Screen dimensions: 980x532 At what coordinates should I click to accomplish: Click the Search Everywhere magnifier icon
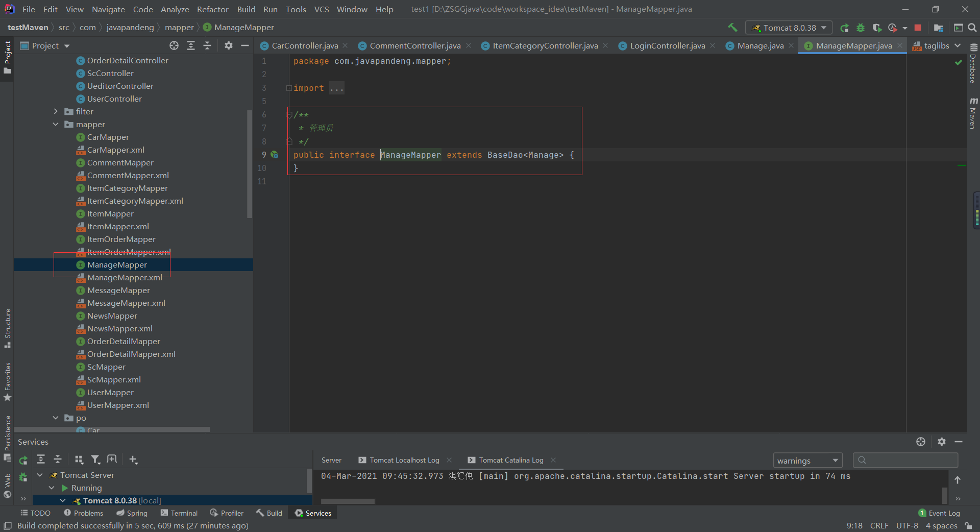point(972,28)
